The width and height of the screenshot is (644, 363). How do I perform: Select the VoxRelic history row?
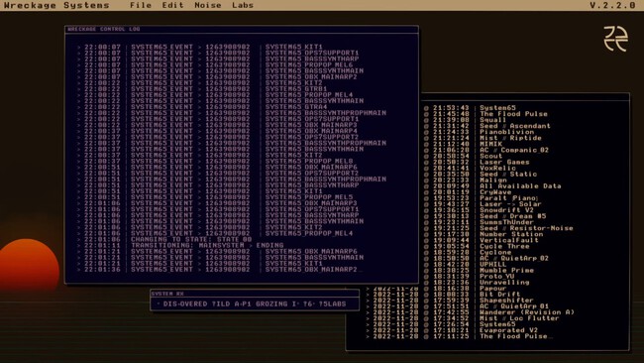point(470,168)
